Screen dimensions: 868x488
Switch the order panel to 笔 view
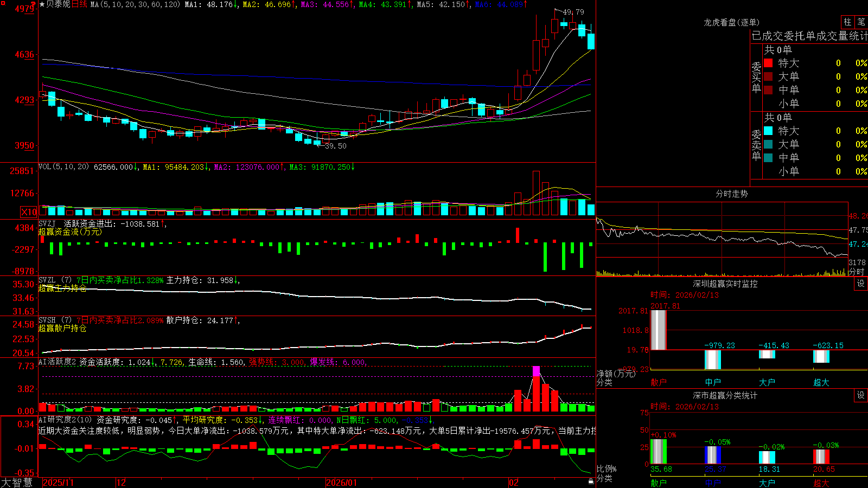tap(861, 22)
